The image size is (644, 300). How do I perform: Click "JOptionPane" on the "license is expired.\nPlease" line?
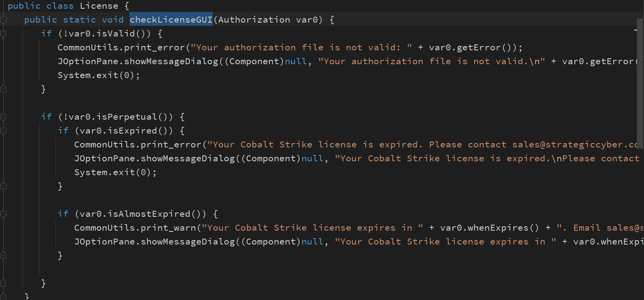105,159
